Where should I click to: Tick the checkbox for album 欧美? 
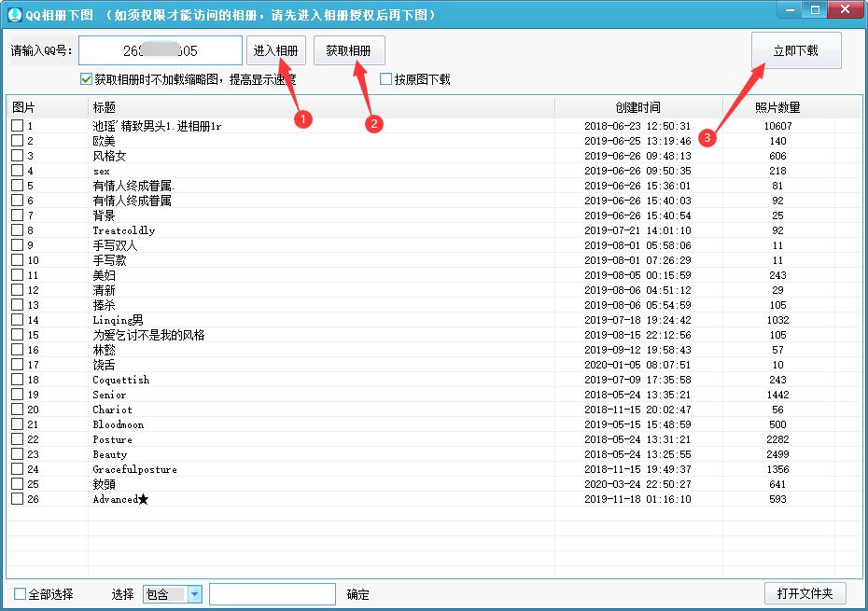pyautogui.click(x=15, y=140)
